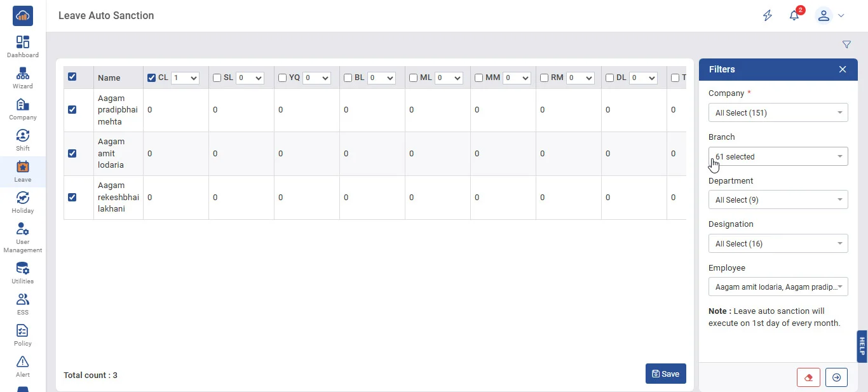This screenshot has width=868, height=392.
Task: Open the Dashboard from the sidebar
Action: (x=23, y=46)
